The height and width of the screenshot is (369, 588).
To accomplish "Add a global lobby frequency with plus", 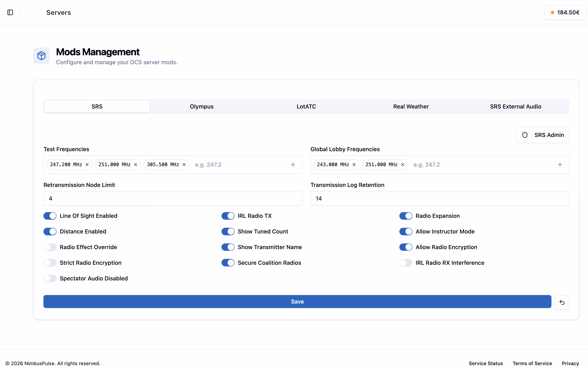I will (560, 165).
